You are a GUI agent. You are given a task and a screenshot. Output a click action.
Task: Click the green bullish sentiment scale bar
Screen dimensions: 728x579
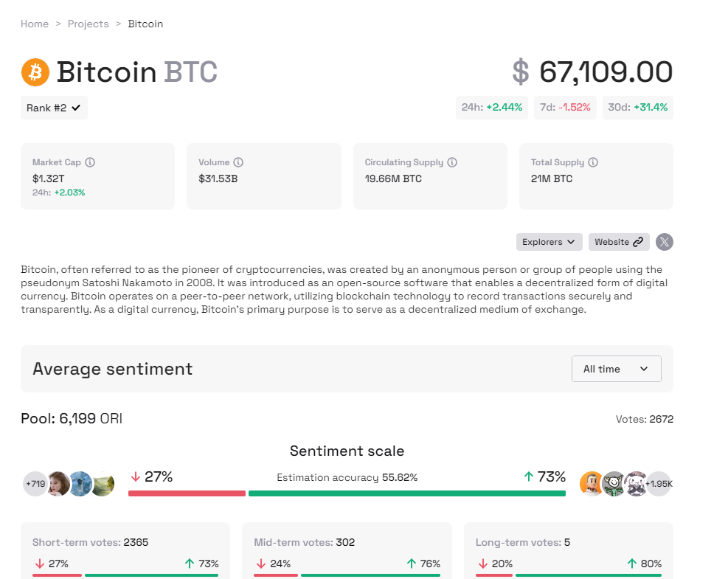(406, 493)
